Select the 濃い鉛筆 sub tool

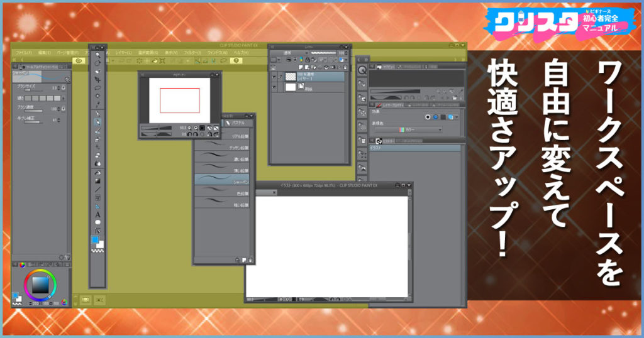(x=222, y=156)
